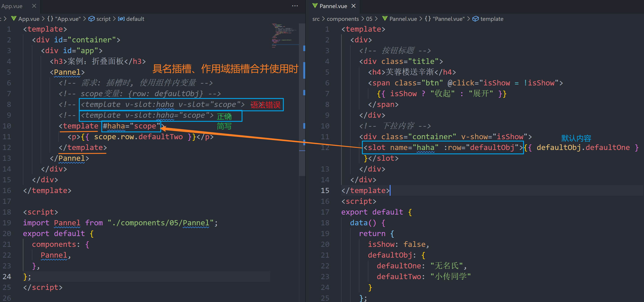Click the cube icon before template breadcrumb
Image resolution: width=644 pixels, height=302 pixels.
point(475,19)
